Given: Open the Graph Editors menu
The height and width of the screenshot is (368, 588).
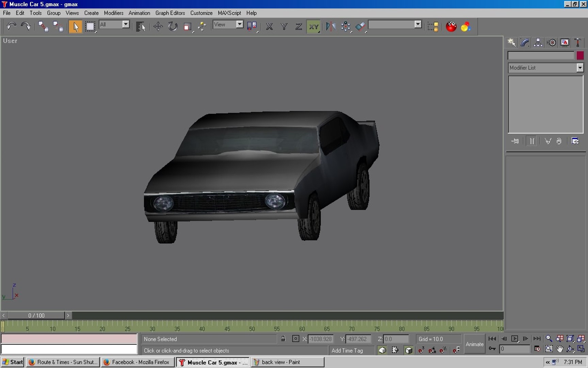Looking at the screenshot, I should tap(170, 13).
